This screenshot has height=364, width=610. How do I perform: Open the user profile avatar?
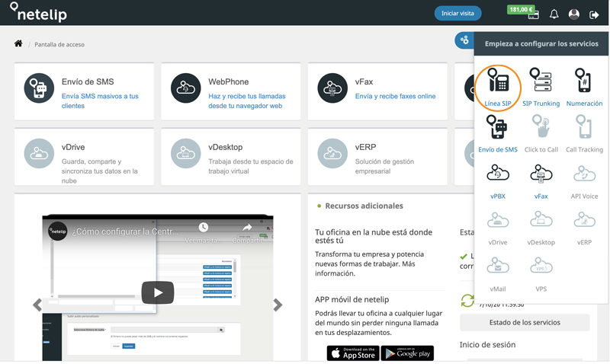click(574, 14)
